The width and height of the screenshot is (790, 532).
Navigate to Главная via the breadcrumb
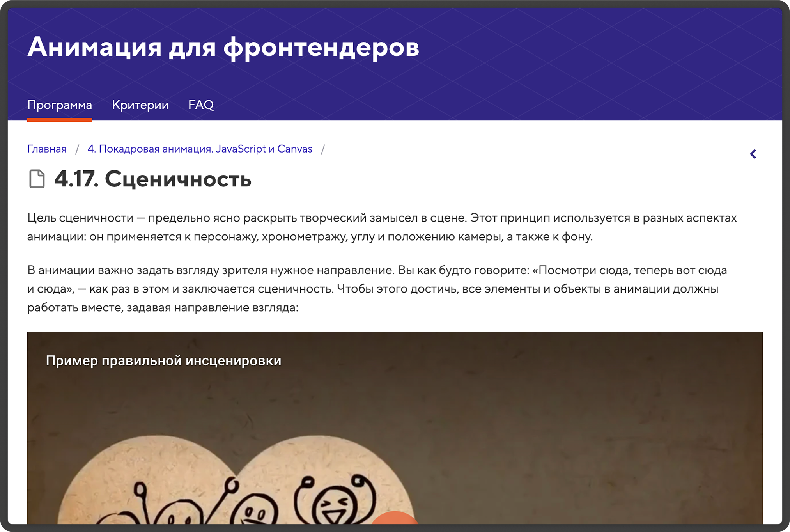pos(46,149)
